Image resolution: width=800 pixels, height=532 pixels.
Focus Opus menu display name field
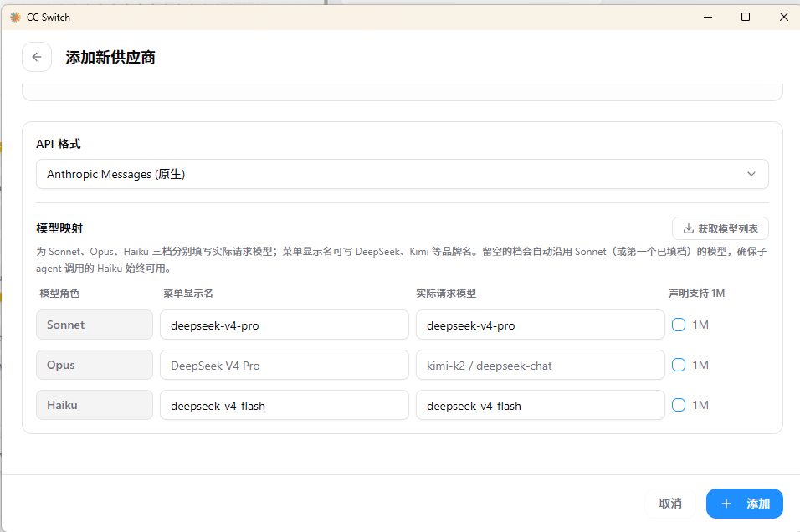click(285, 365)
